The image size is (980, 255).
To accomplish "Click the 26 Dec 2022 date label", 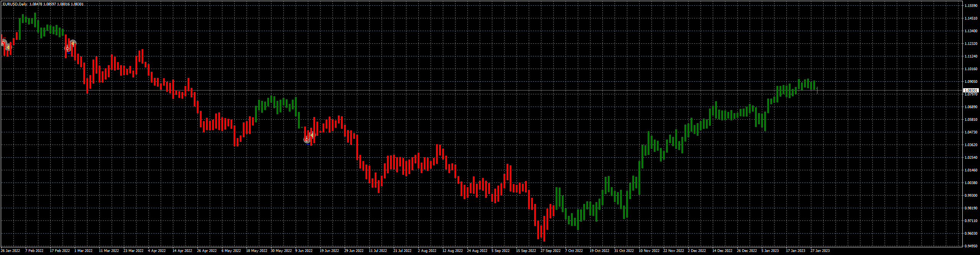I will click(x=747, y=251).
